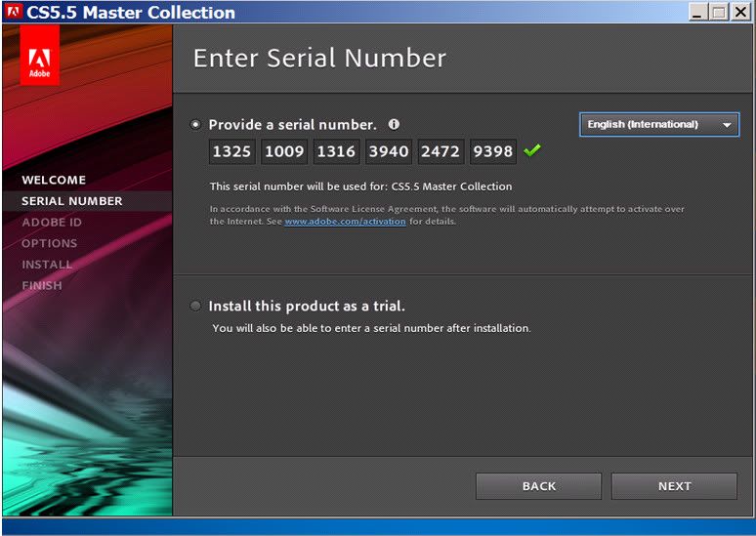Viewport: 756px width, 536px height.
Task: Select 'Provide a serial number' radio button
Action: [x=195, y=125]
